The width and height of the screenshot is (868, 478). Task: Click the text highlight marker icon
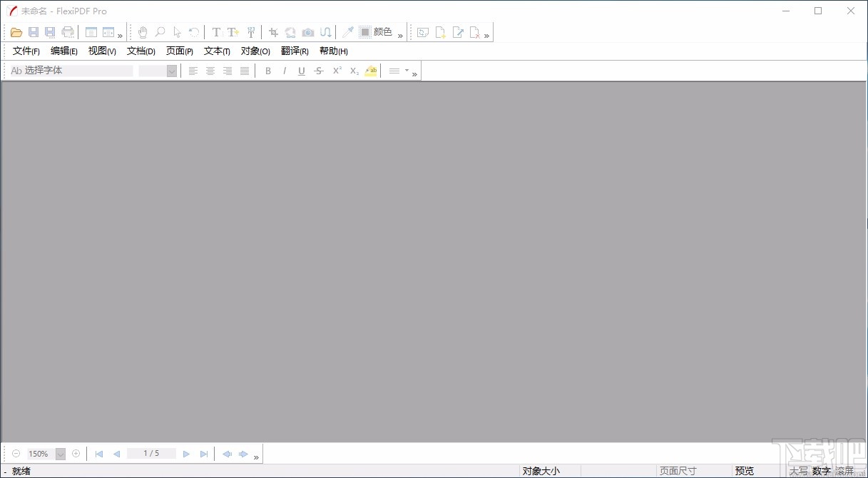tap(371, 71)
